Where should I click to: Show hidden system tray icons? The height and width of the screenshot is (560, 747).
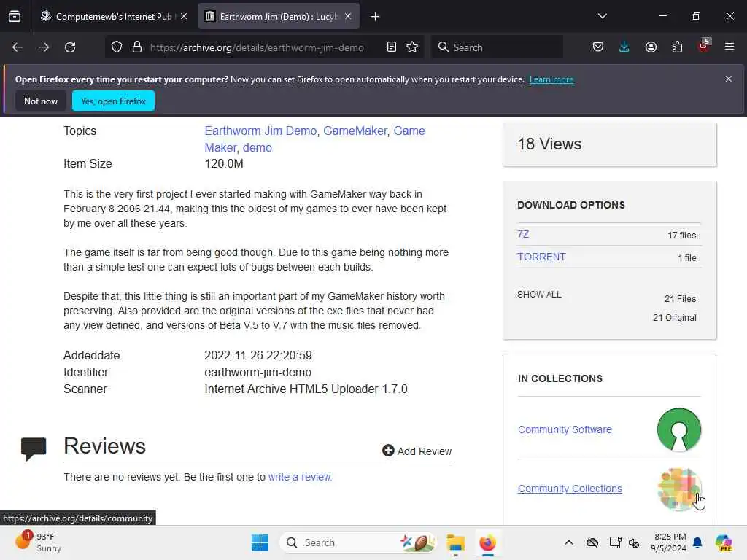[x=569, y=542]
